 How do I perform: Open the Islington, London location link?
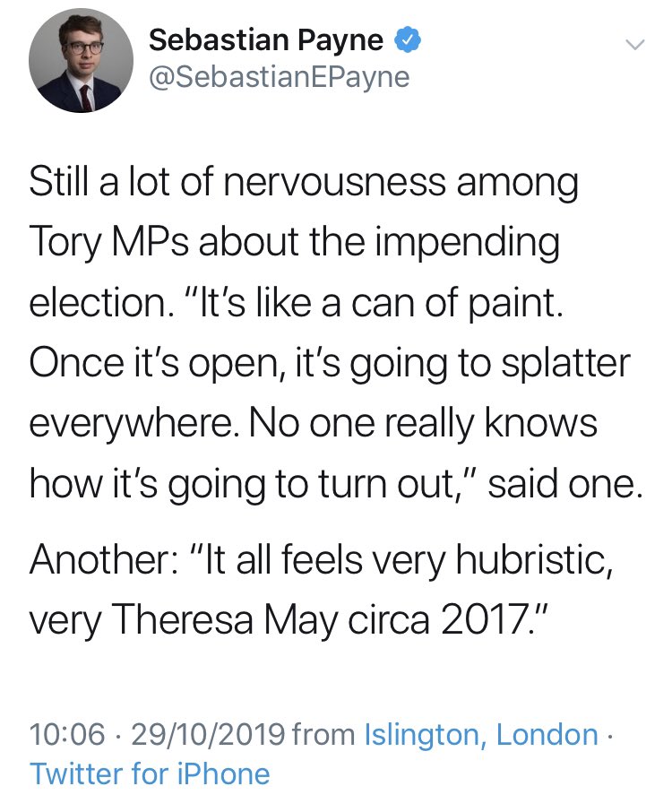pyautogui.click(x=481, y=735)
